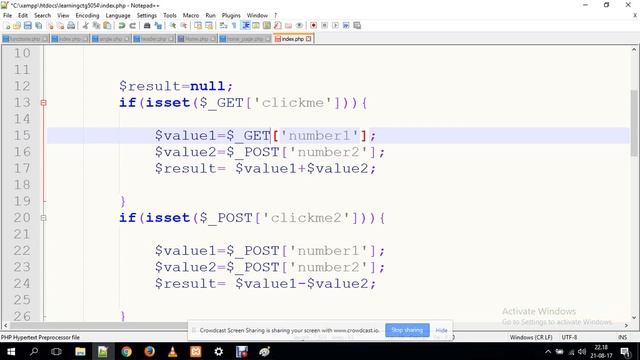Create a new document via the New toolbar icon
The height and width of the screenshot is (360, 640).
coord(7,25)
